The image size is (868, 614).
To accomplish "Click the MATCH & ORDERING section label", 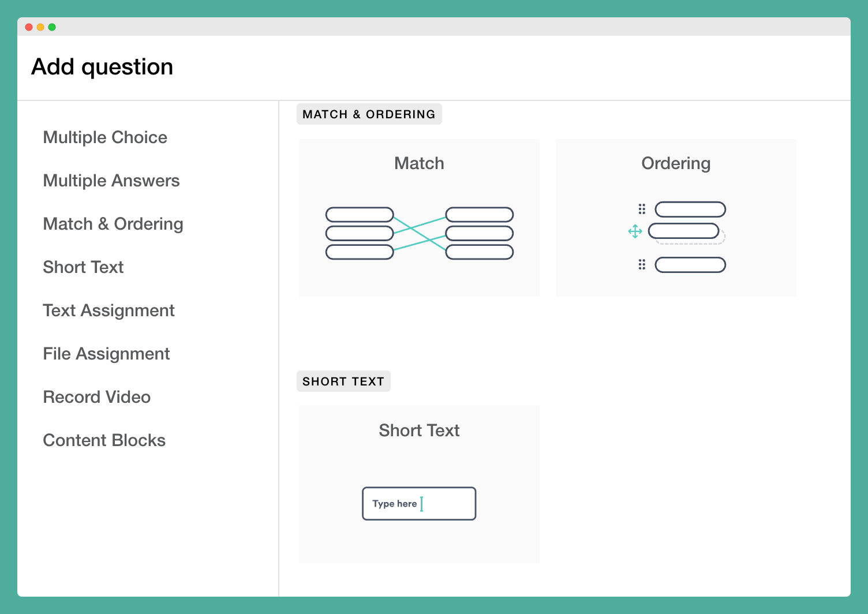I will pos(369,114).
